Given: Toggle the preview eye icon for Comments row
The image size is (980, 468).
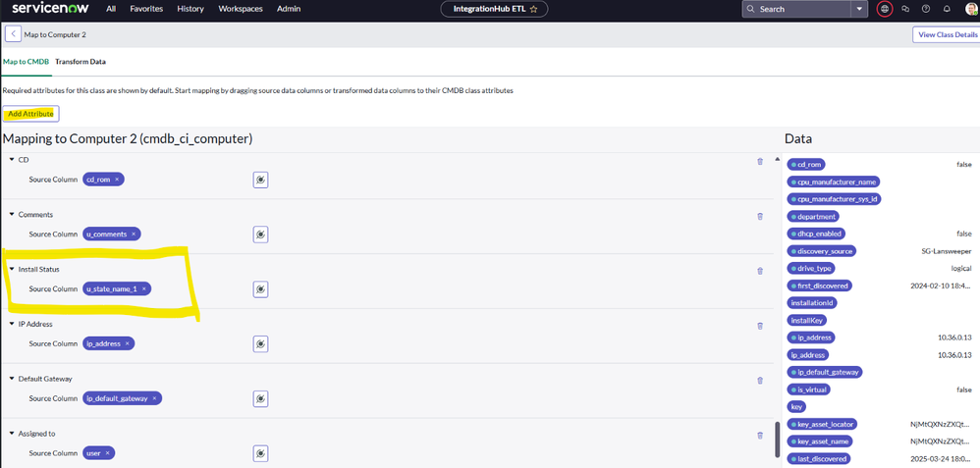Looking at the screenshot, I should point(260,234).
